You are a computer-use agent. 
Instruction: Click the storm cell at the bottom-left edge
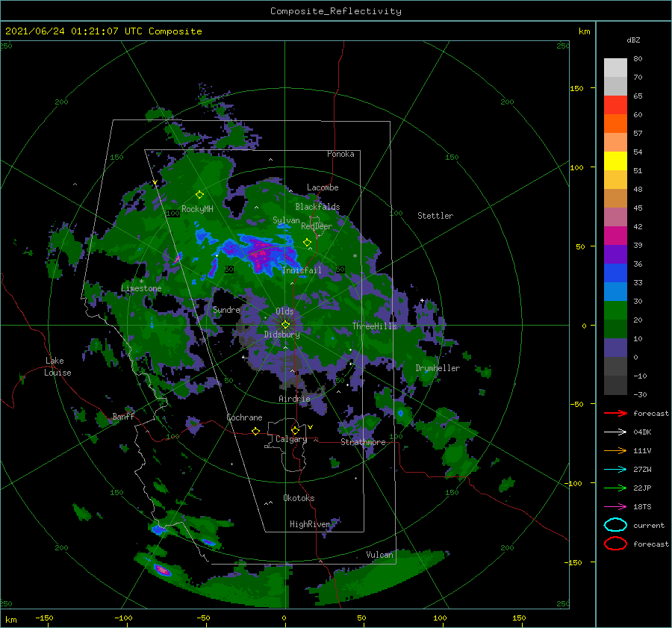(x=162, y=571)
